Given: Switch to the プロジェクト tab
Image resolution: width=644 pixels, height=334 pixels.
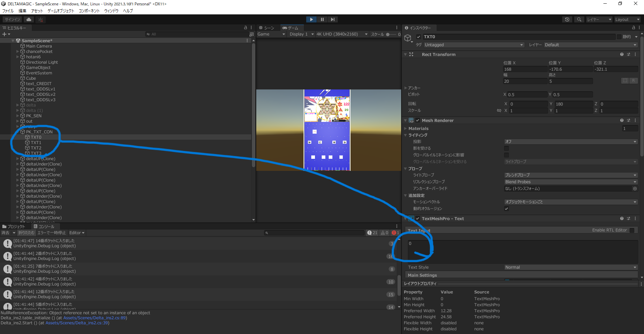Looking at the screenshot, I should pyautogui.click(x=14, y=226).
